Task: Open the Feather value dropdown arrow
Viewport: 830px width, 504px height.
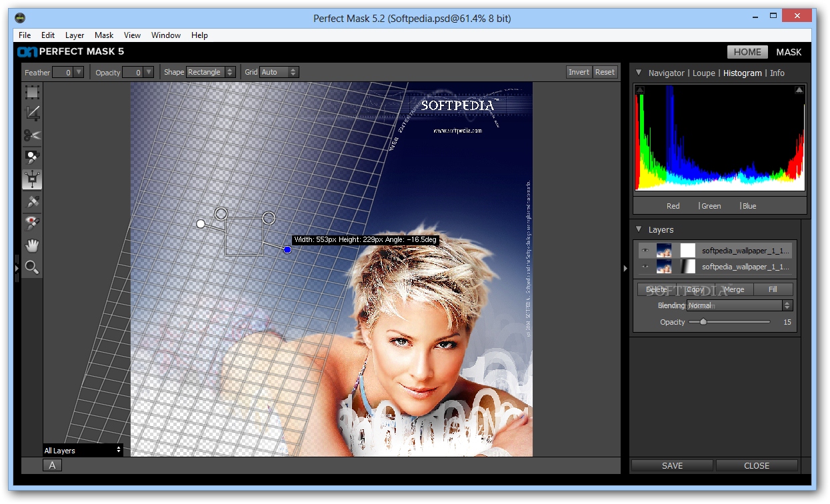Action: click(79, 72)
